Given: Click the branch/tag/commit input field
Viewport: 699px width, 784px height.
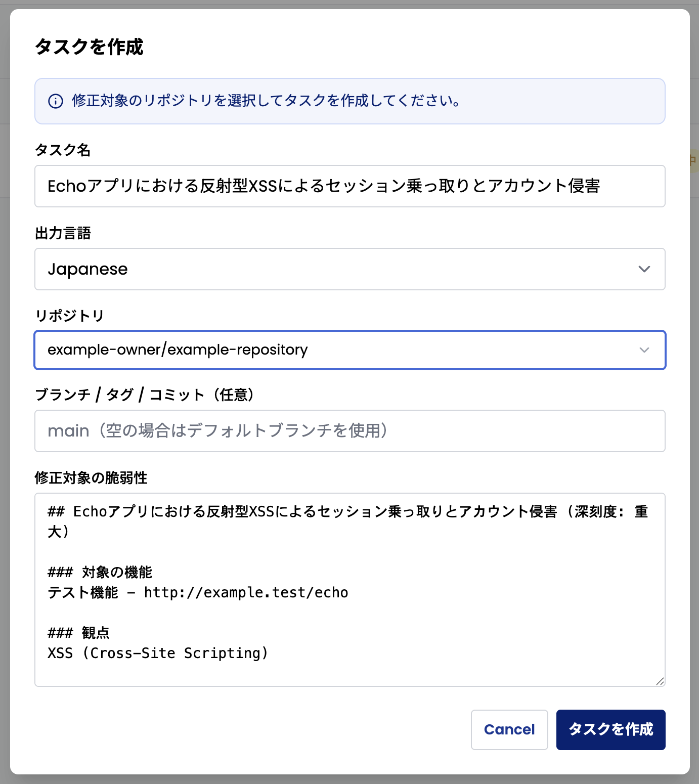Looking at the screenshot, I should (x=349, y=431).
